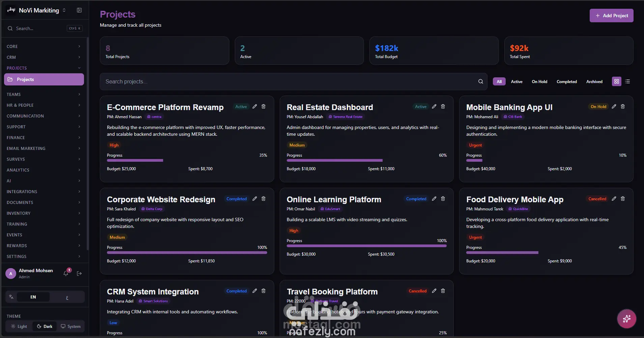Delete the Travel Booking Platform project

[x=443, y=291]
